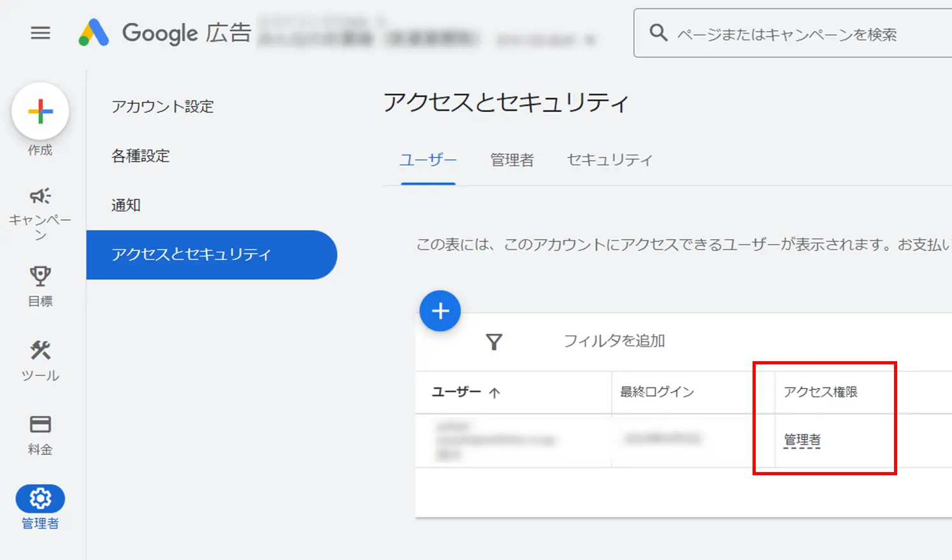Open Goals via trophy icon

point(40,276)
